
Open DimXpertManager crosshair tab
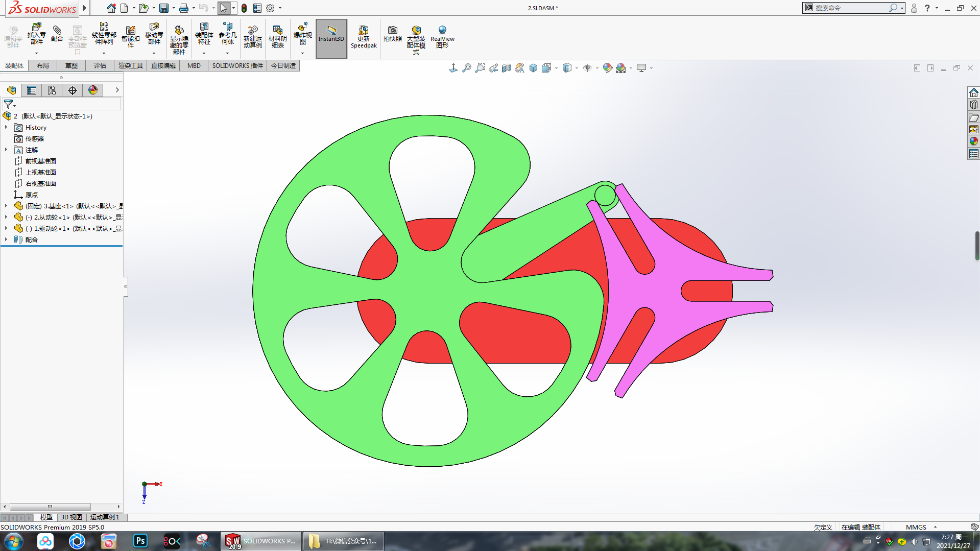tap(73, 90)
